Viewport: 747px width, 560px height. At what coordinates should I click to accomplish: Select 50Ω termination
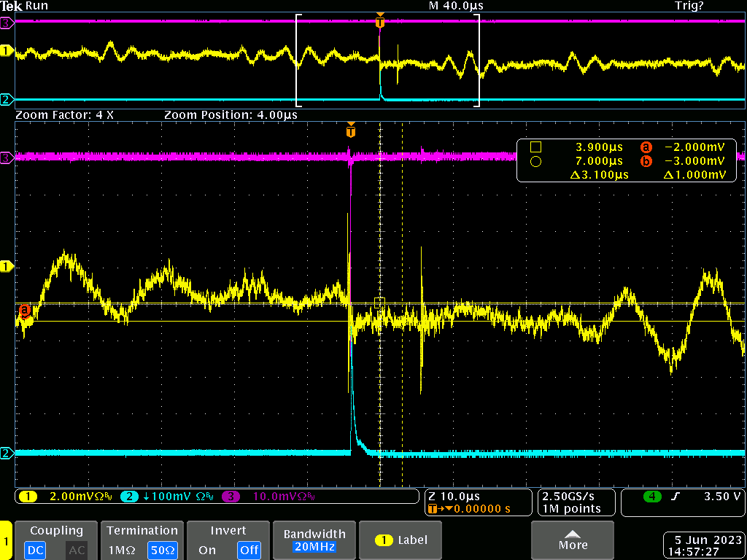pos(161,550)
